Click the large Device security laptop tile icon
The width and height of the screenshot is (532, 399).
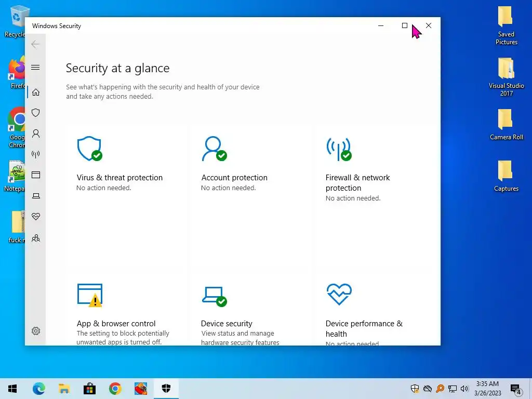[x=215, y=297]
